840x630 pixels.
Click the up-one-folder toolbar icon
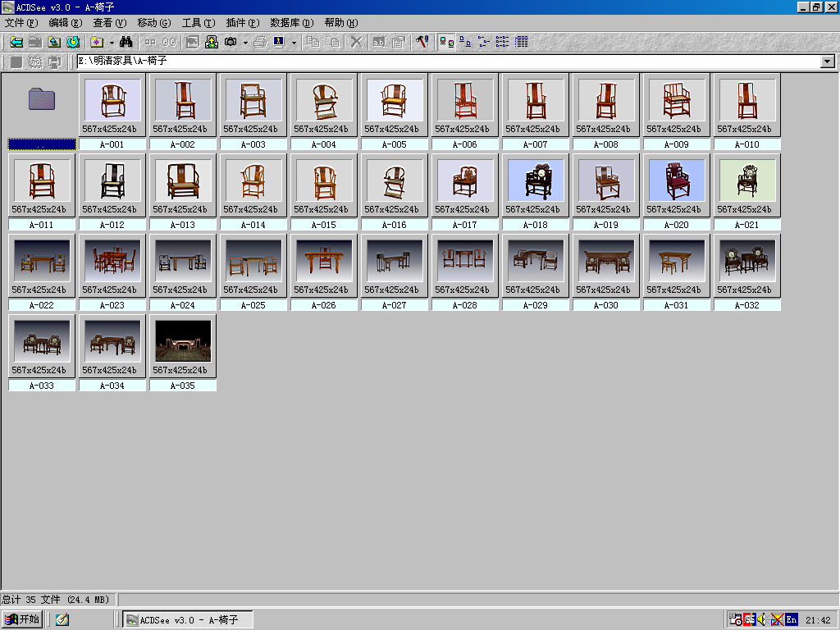tap(54, 42)
